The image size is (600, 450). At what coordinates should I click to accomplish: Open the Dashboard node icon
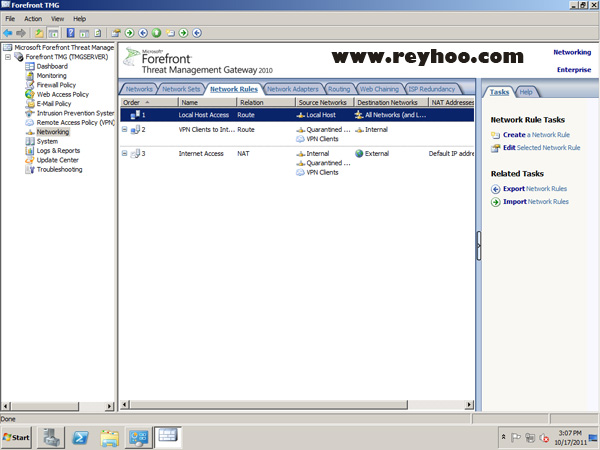(30, 66)
